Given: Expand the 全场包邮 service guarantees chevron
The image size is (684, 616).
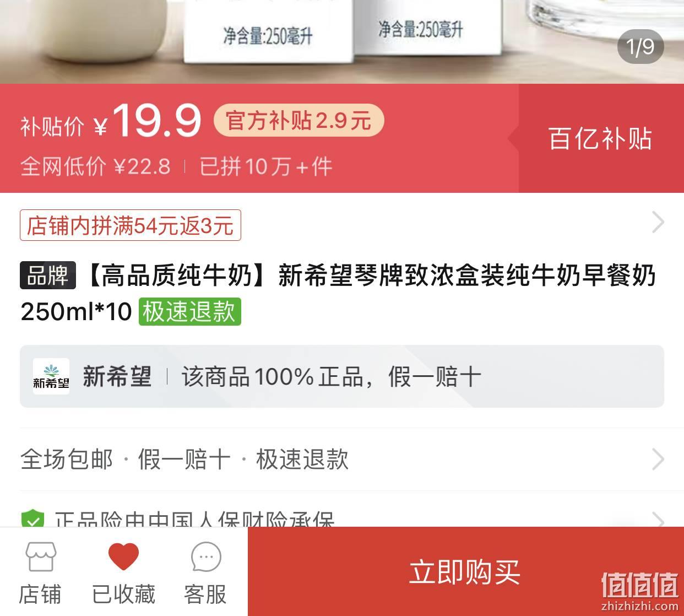Looking at the screenshot, I should click(658, 459).
